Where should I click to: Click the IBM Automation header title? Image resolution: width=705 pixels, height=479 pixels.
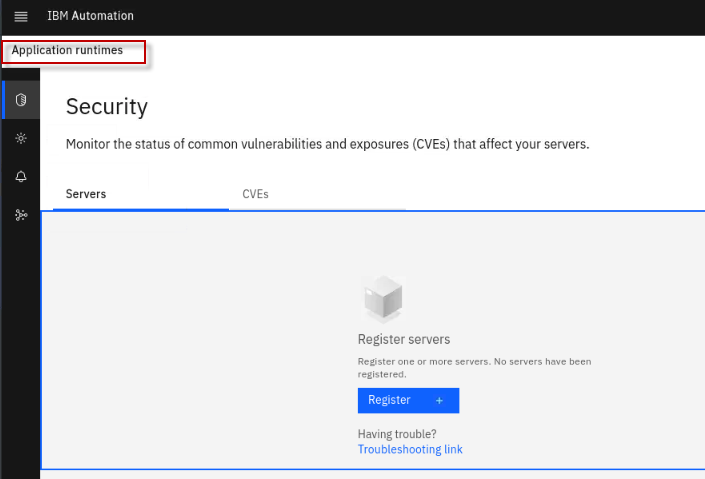coord(90,17)
